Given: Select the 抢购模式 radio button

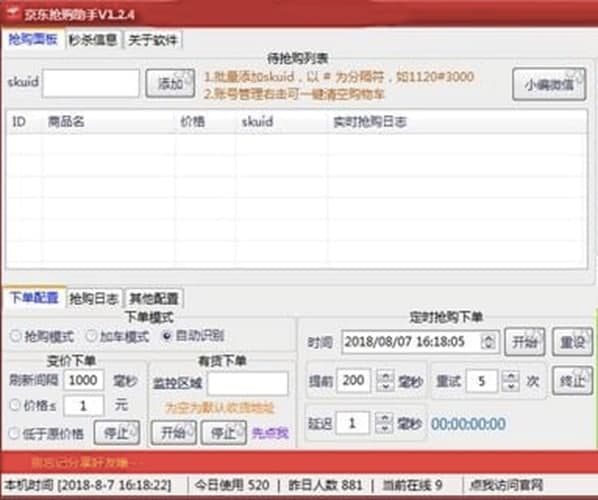Looking at the screenshot, I should (x=42, y=336).
